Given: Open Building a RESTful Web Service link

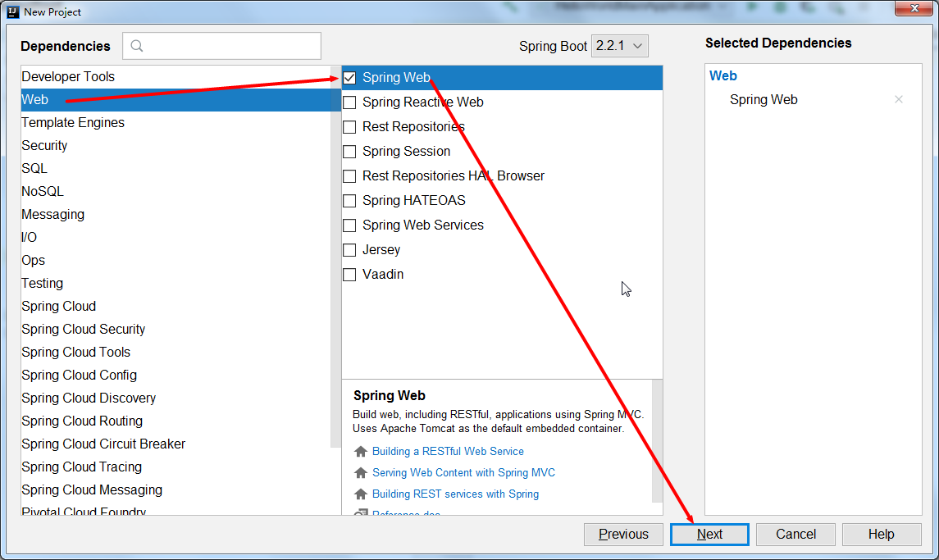Looking at the screenshot, I should [448, 452].
